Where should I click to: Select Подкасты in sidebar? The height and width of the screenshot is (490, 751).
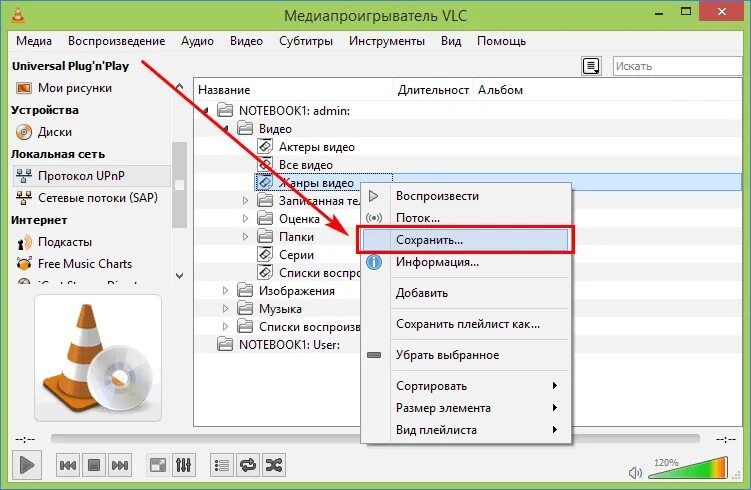coord(65,242)
